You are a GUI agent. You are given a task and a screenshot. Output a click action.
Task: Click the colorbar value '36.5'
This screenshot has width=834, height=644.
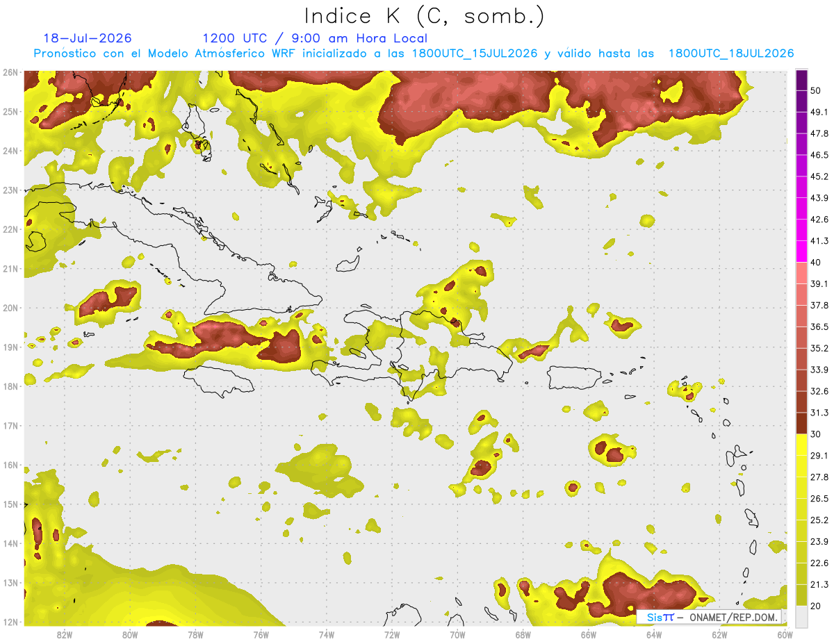click(x=819, y=327)
